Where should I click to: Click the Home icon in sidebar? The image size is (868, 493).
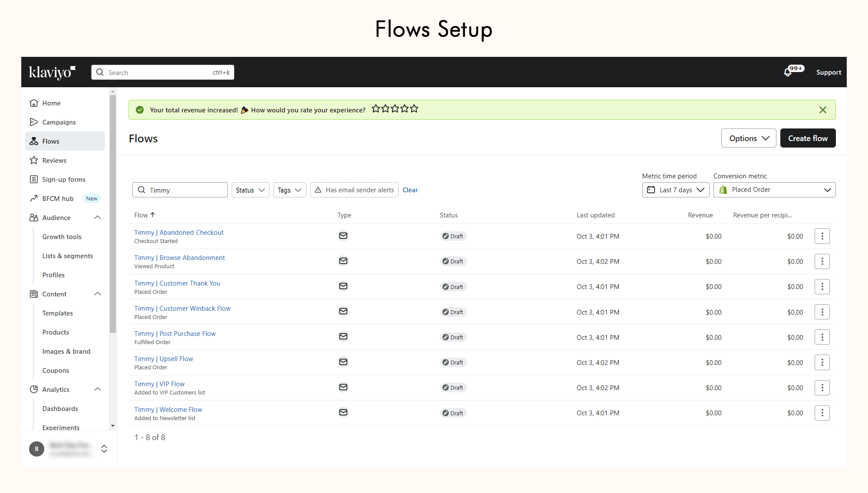click(34, 103)
